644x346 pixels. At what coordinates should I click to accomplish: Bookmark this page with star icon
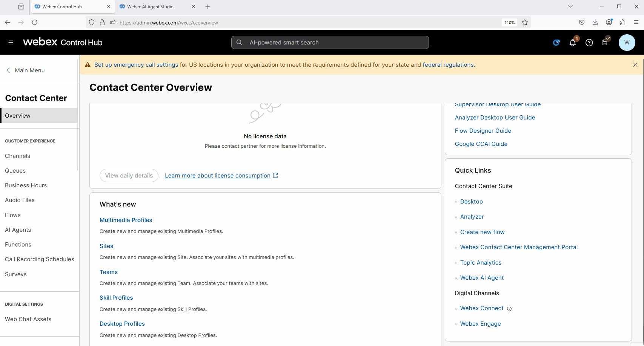(525, 23)
